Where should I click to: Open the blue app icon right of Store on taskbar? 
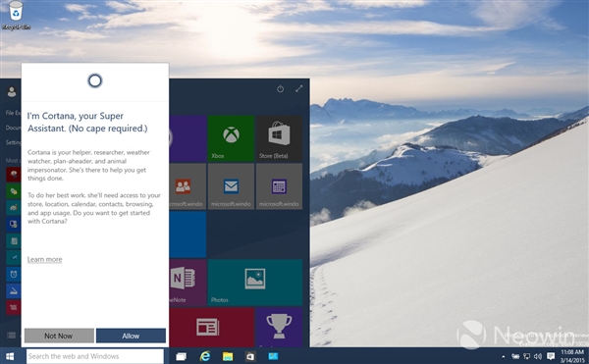273,356
